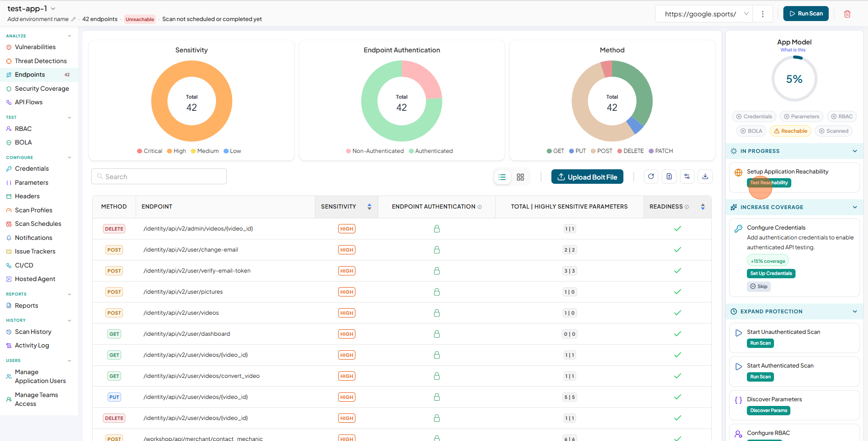Focus the endpoints Search field
Image resolution: width=868 pixels, height=441 pixels.
tap(159, 176)
